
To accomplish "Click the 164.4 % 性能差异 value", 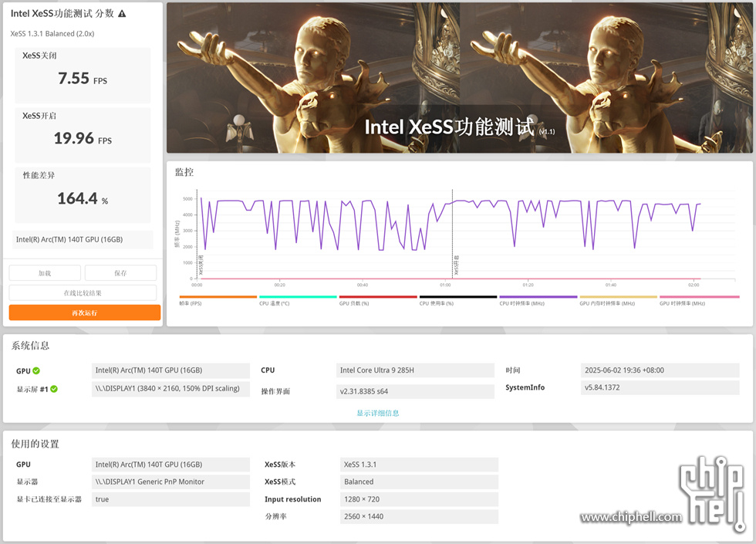I will 83,198.
